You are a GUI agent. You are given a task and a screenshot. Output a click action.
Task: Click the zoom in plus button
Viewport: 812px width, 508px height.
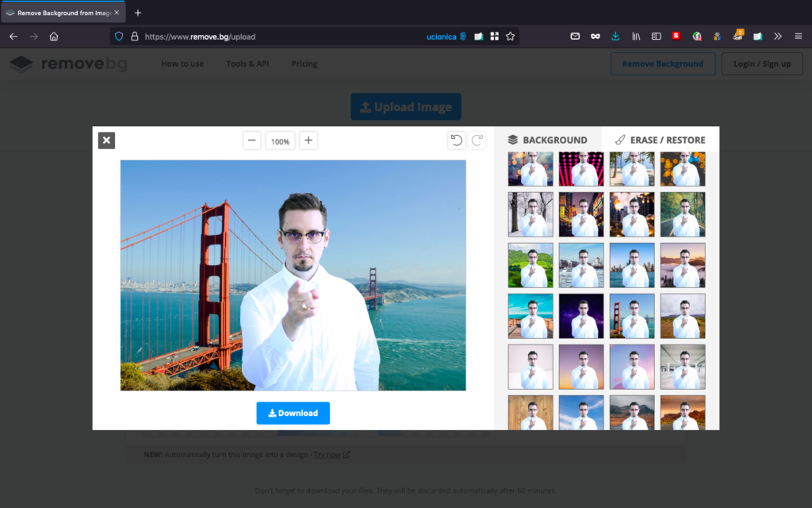(308, 140)
